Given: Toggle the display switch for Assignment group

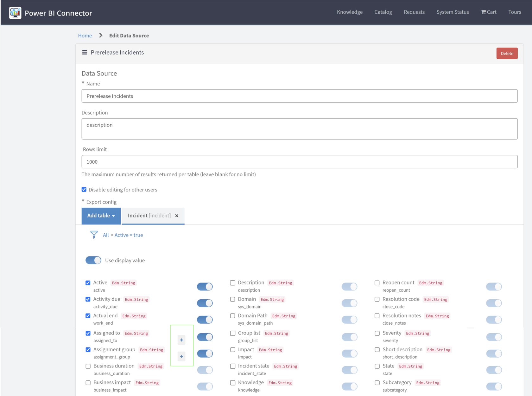Looking at the screenshot, I should tap(205, 354).
